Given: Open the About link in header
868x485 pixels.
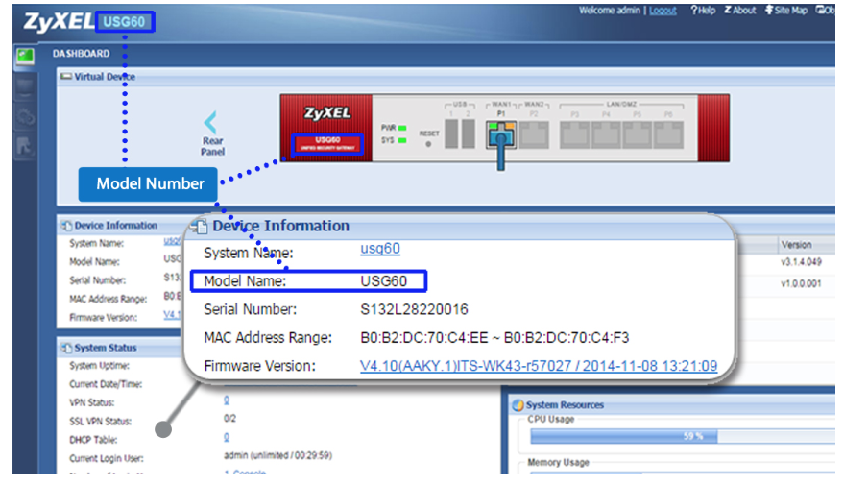Looking at the screenshot, I should point(740,10).
